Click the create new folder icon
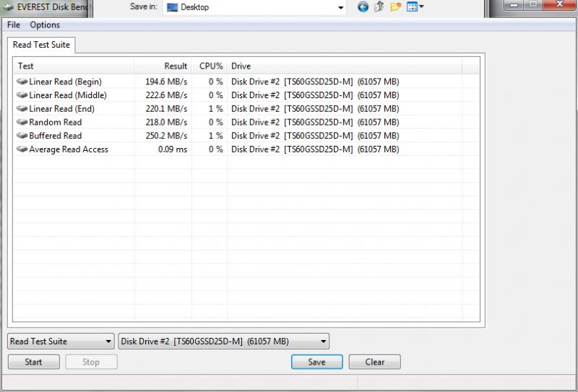578x392 pixels. [x=395, y=6]
